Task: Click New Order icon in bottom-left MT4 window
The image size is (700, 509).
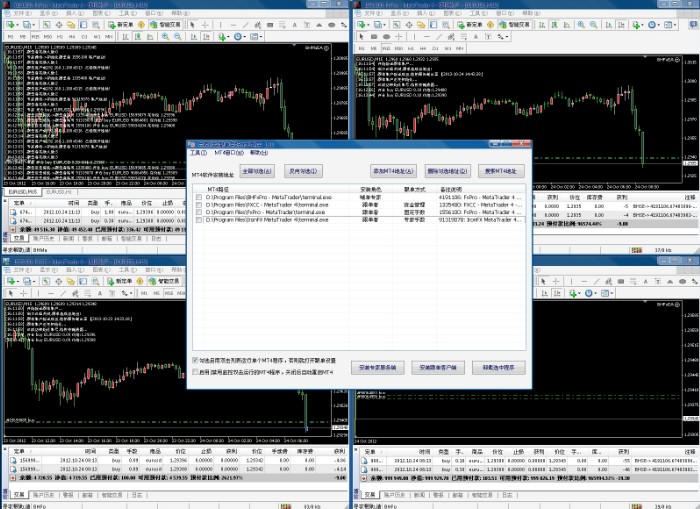Action: (120, 281)
